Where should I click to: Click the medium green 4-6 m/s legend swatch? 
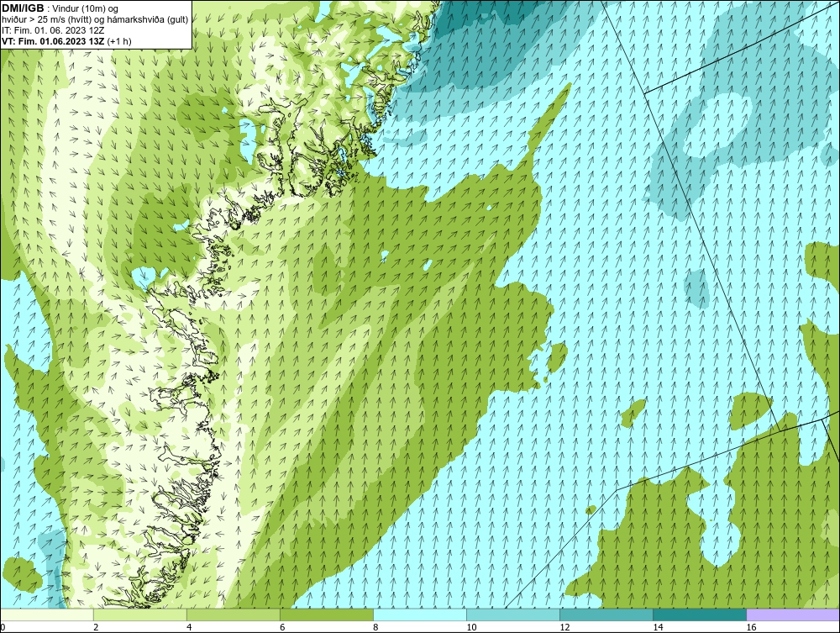coord(234,615)
